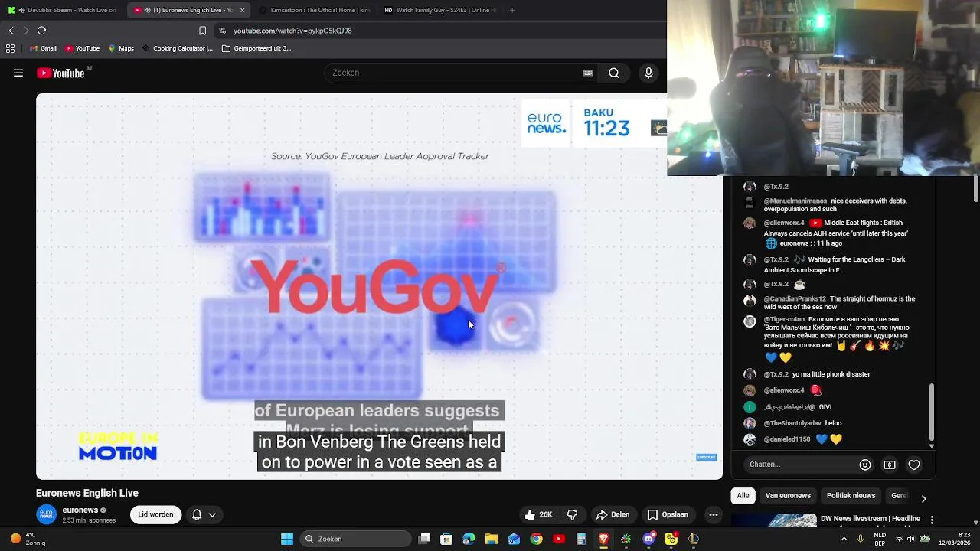Open a new browser tab

pos(512,10)
